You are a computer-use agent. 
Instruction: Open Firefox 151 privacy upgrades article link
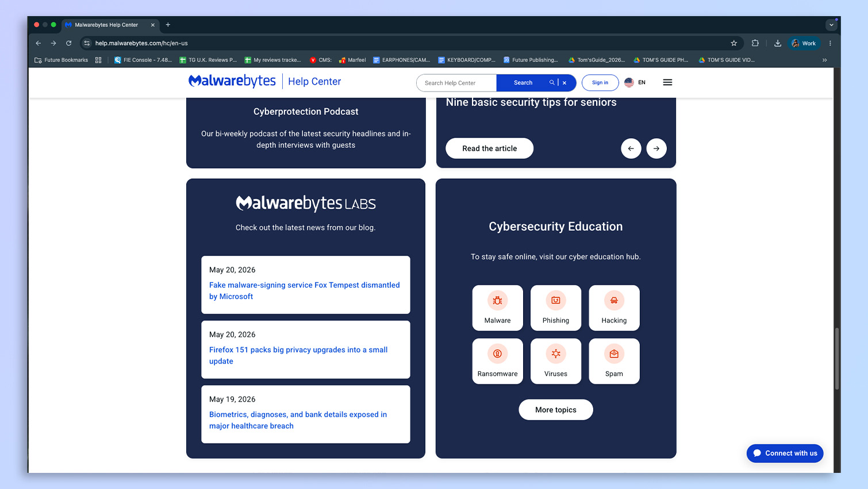(298, 356)
